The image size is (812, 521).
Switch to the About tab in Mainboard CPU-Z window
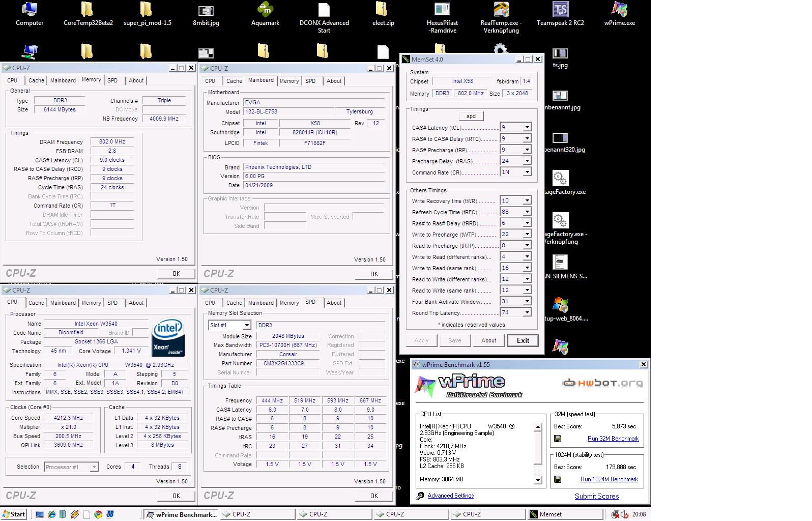tap(334, 81)
